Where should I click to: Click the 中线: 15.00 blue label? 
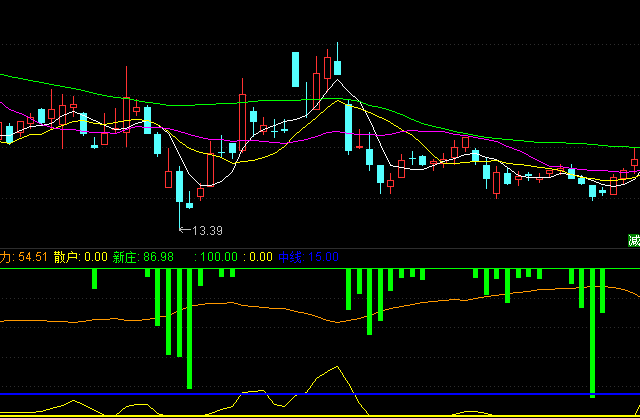point(309,257)
